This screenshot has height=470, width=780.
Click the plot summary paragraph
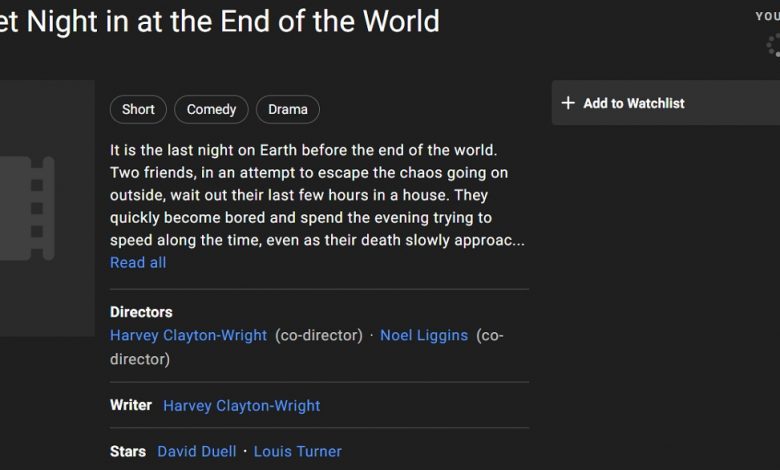click(x=317, y=195)
